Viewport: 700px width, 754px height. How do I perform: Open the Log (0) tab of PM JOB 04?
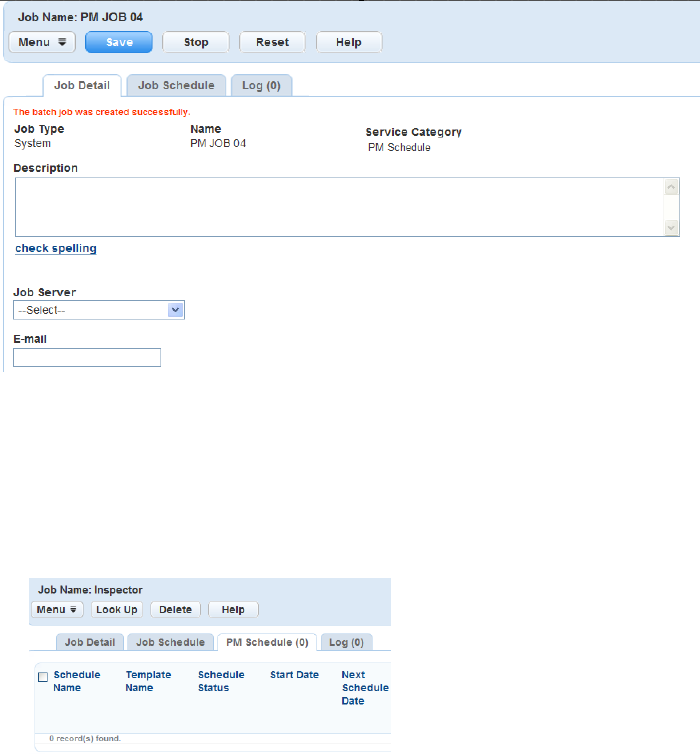261,86
